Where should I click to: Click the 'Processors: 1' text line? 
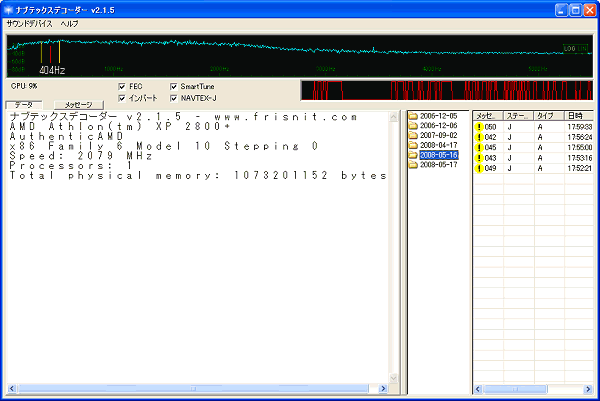click(71, 166)
